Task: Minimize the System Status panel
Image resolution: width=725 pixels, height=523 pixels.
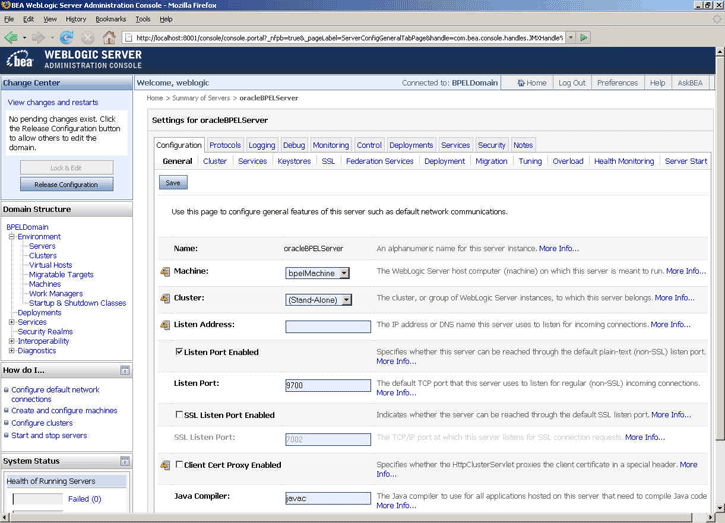Action: [x=125, y=461]
